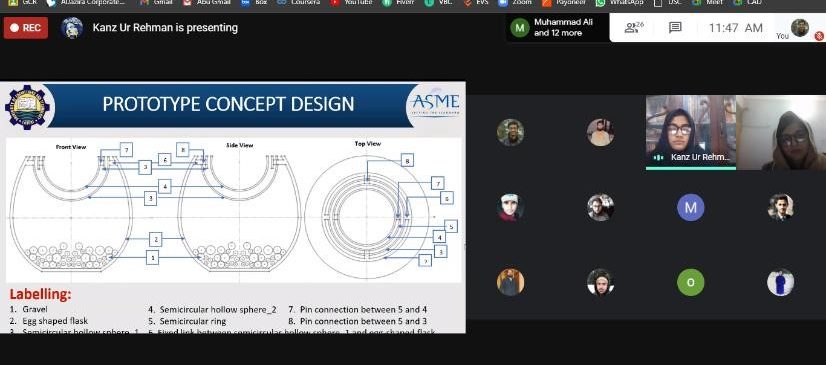The width and height of the screenshot is (826, 365).
Task: Click the purple 'M' participant avatar
Action: (x=690, y=208)
